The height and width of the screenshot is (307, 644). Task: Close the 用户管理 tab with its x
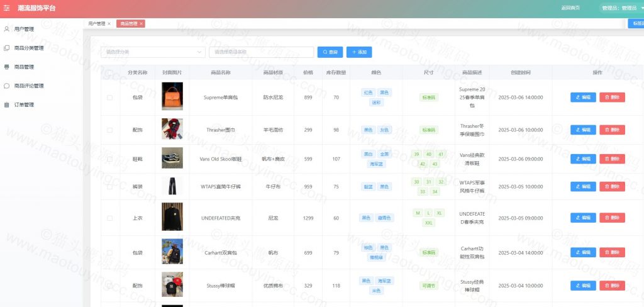109,24
